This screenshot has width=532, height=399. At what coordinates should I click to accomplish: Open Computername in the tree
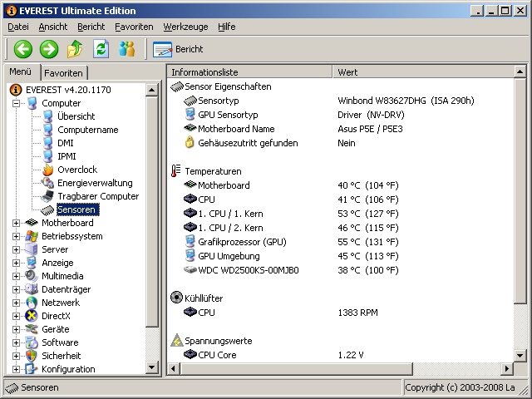click(88, 130)
